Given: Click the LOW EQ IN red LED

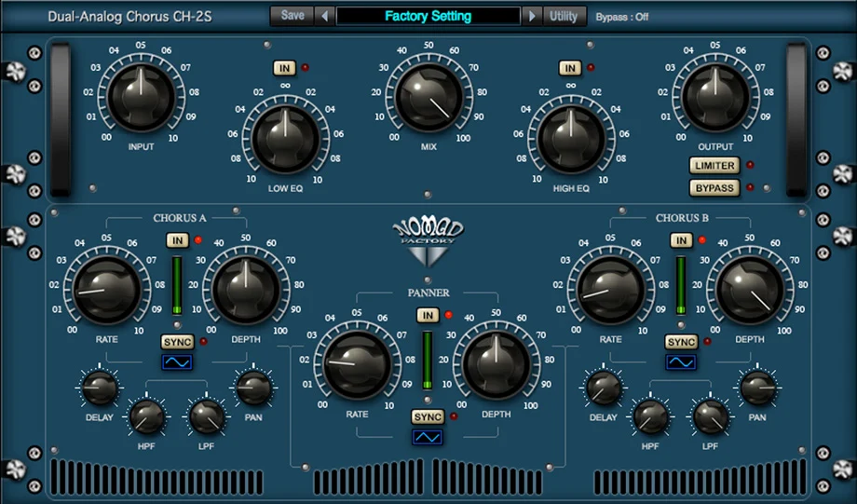Looking at the screenshot, I should [305, 68].
